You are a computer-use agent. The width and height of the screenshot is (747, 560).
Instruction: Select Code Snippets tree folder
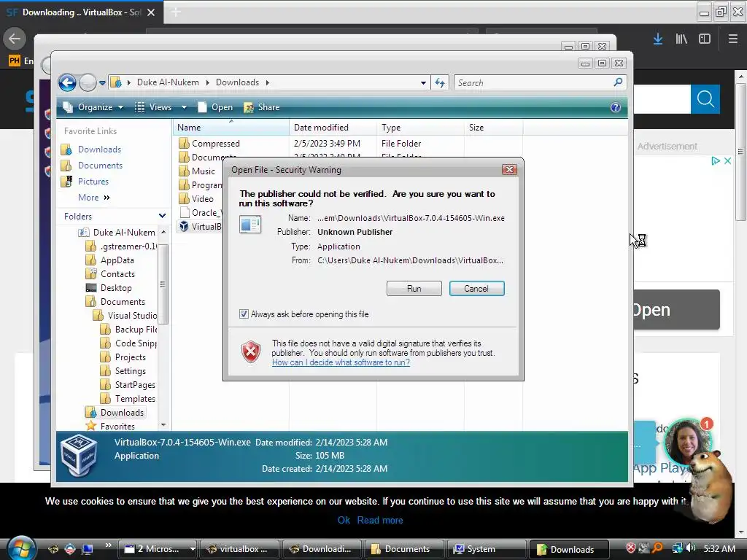point(136,343)
